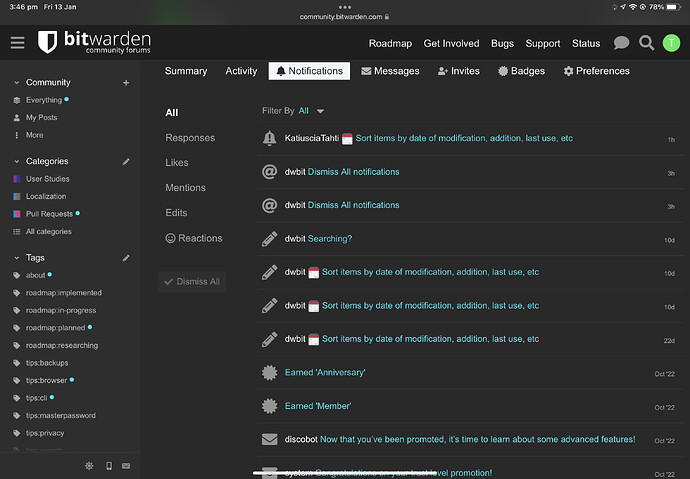Switch to the Summary tab

(186, 71)
